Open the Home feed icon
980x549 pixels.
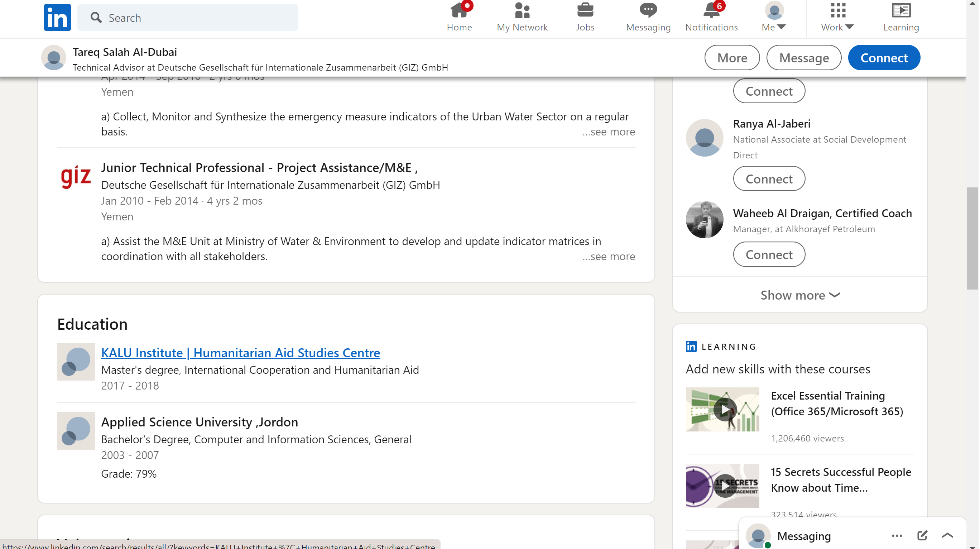(x=459, y=11)
